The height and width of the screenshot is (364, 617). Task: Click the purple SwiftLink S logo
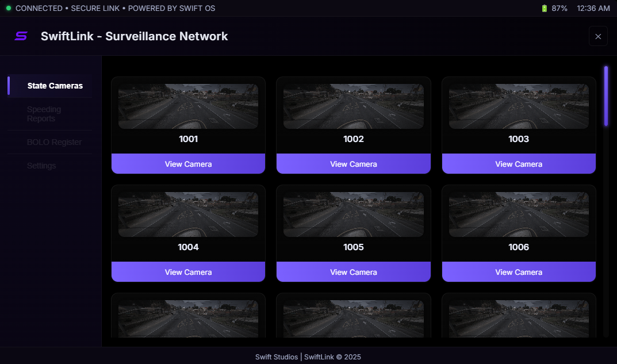[21, 36]
